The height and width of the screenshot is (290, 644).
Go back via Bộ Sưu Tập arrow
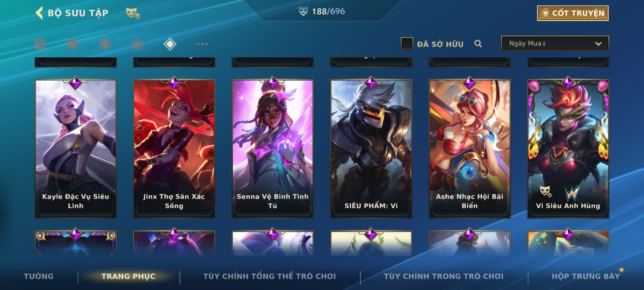tap(39, 13)
